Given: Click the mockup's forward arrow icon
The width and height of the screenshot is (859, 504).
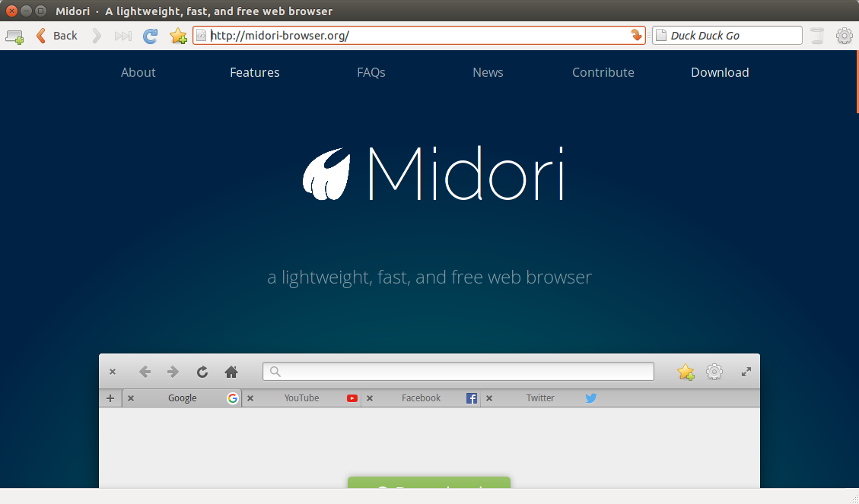Looking at the screenshot, I should (x=173, y=372).
